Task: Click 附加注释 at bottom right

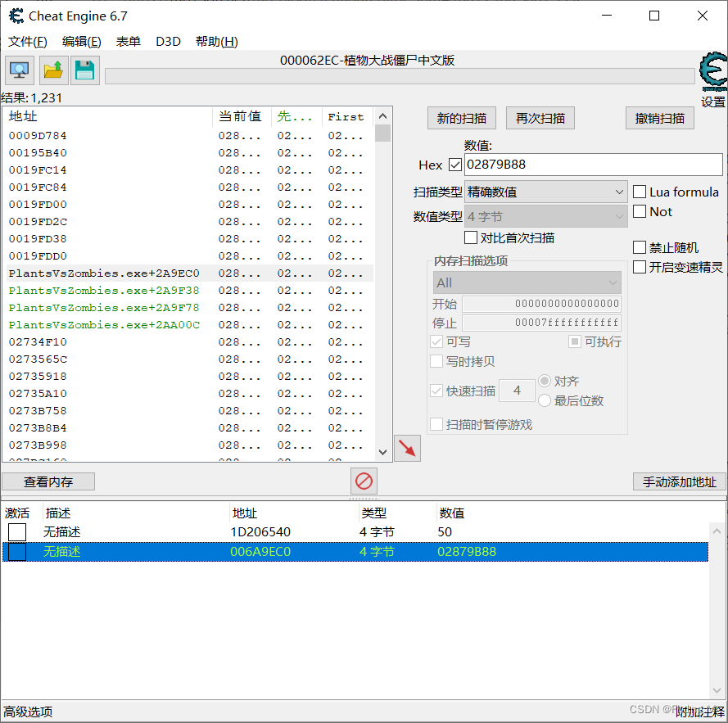Action: pos(700,712)
